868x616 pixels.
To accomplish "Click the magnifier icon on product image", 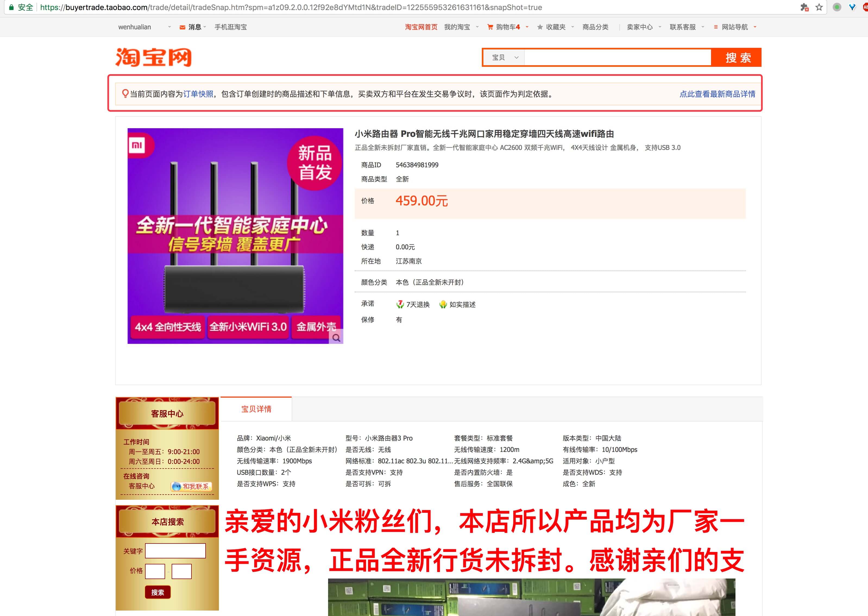I will [336, 338].
